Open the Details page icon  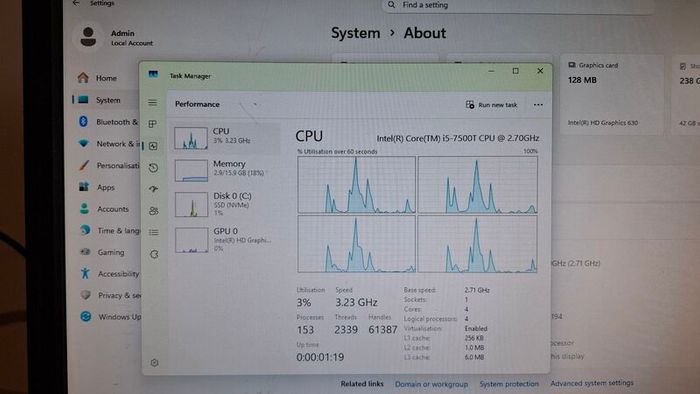pyautogui.click(x=154, y=232)
